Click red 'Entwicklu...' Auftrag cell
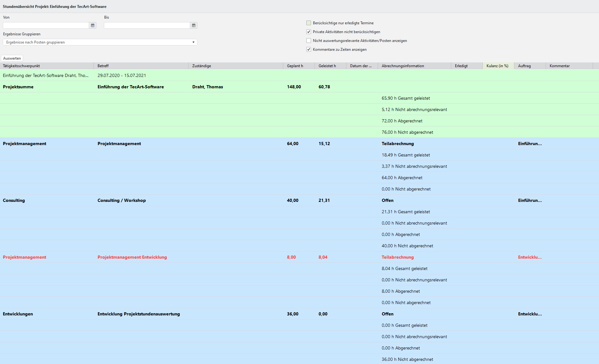 click(x=530, y=257)
